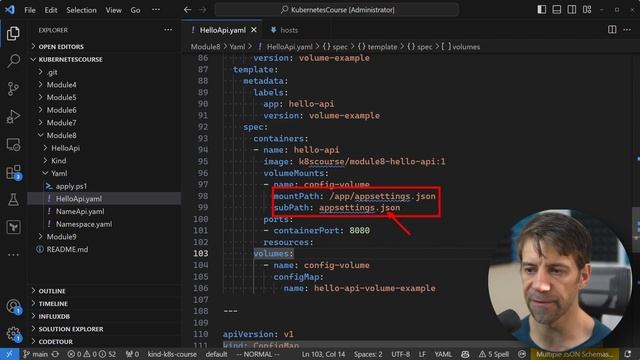The width and height of the screenshot is (640, 360).
Task: Open the tree-icon view below the Testing flask
Action: click(13, 227)
